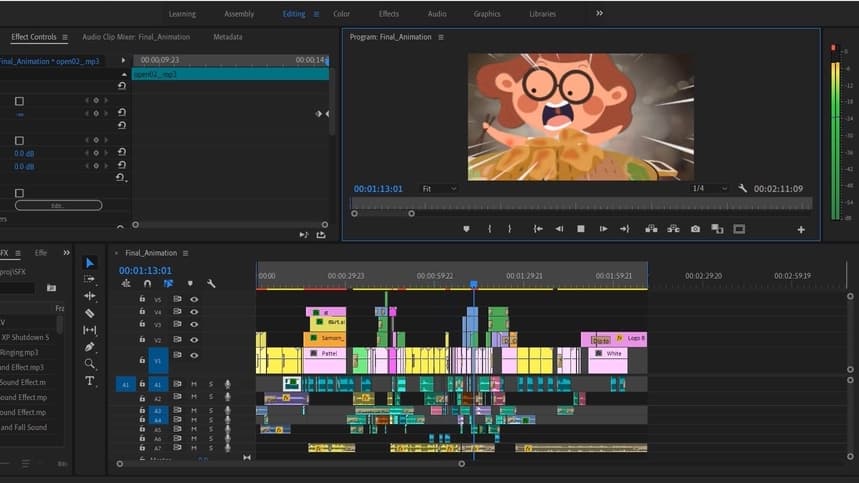Viewport: 859px width, 483px height.
Task: Stop playback in Program monitor
Action: tap(581, 229)
